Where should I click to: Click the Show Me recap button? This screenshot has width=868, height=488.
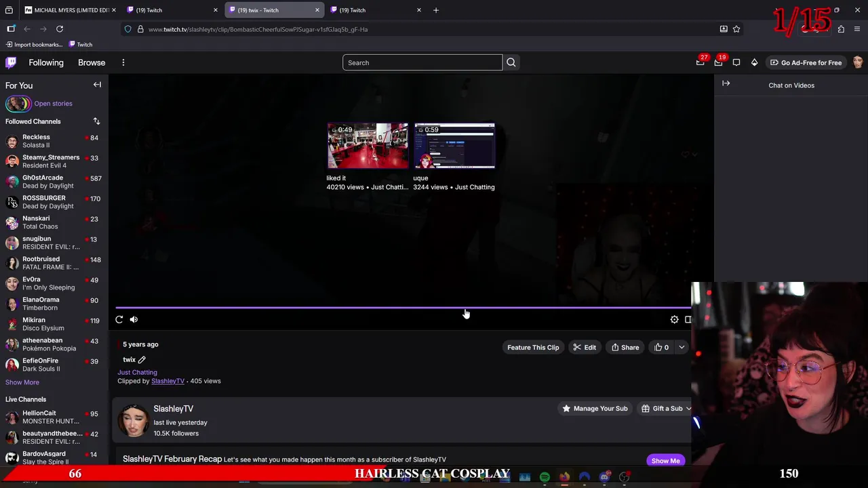(x=665, y=461)
